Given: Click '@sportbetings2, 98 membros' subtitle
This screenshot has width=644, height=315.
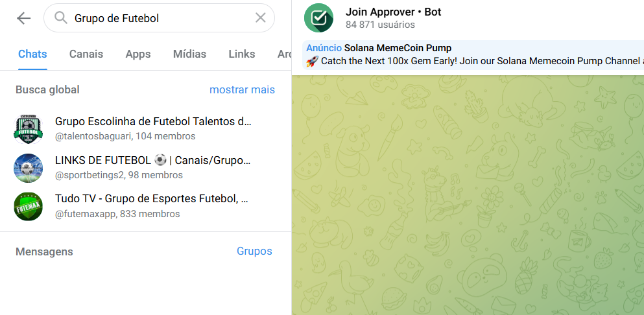Looking at the screenshot, I should point(119,175).
